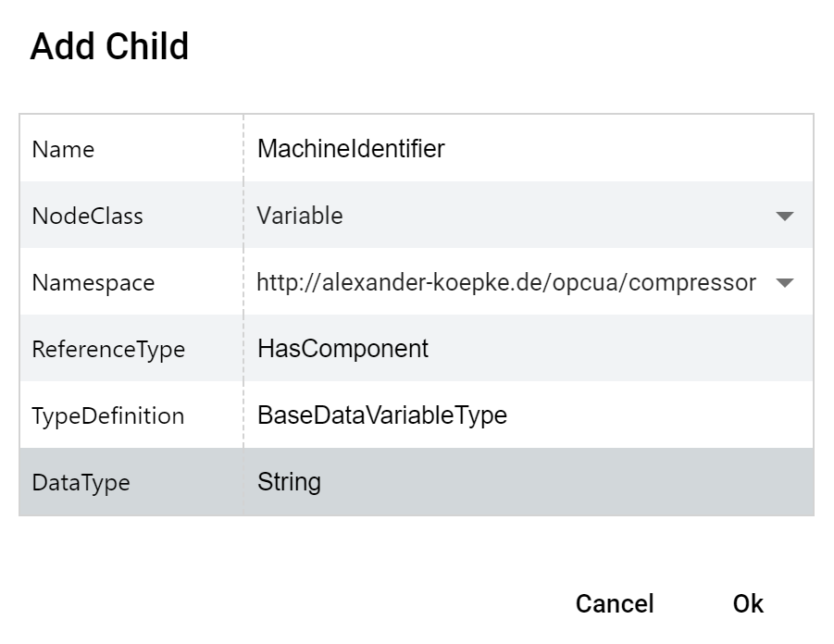
Task: Select the ReferenceType row label
Action: point(108,350)
